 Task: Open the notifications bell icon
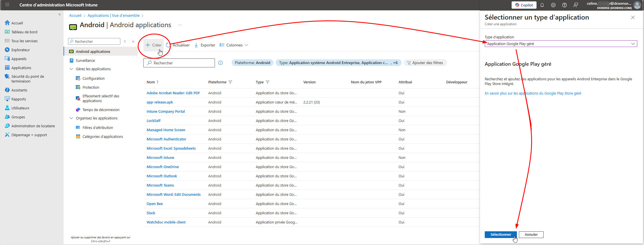coord(542,5)
